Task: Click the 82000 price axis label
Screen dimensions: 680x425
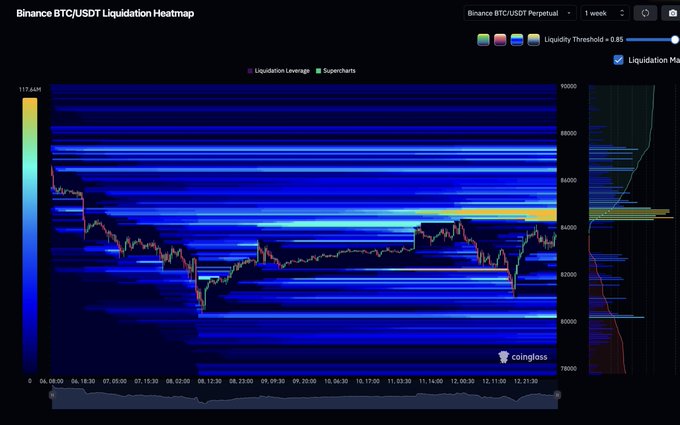Action: tap(568, 275)
